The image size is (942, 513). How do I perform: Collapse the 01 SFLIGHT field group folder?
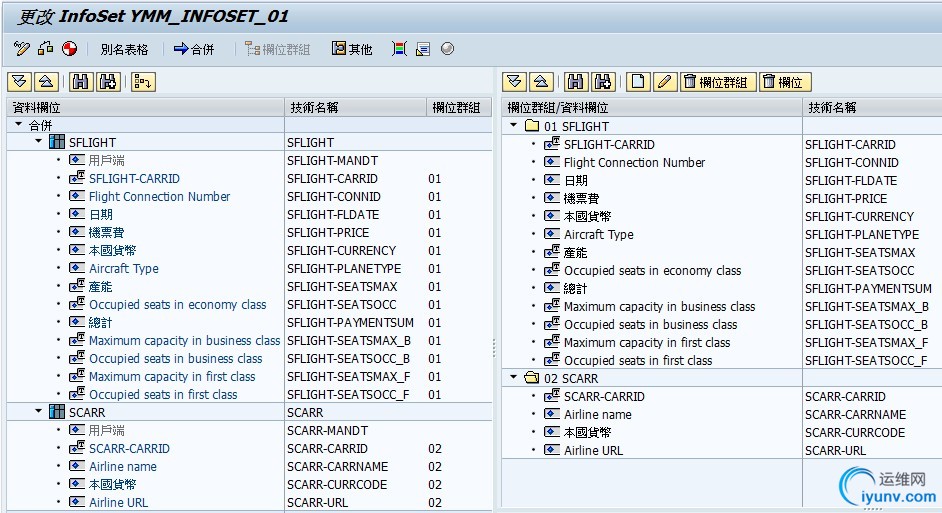[511, 126]
